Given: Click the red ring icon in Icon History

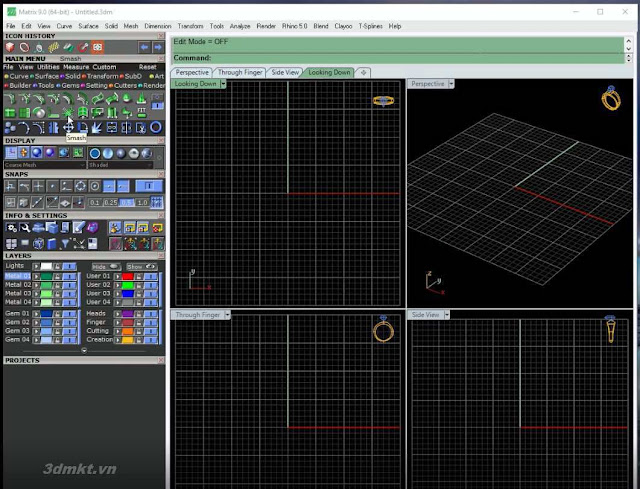Looking at the screenshot, I should coord(24,47).
